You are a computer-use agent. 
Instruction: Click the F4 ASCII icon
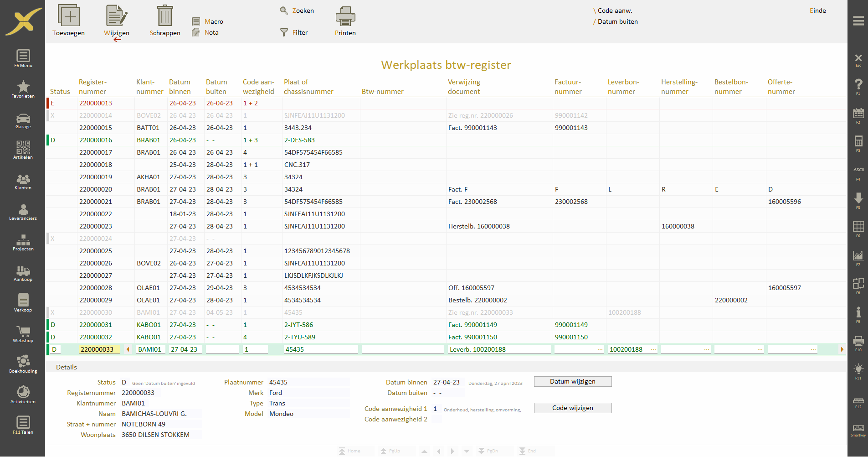coord(858,174)
